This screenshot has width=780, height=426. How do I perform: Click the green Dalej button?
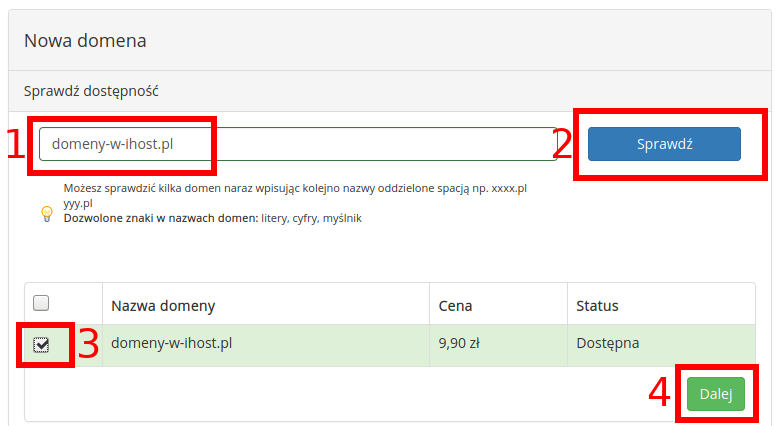[716, 394]
